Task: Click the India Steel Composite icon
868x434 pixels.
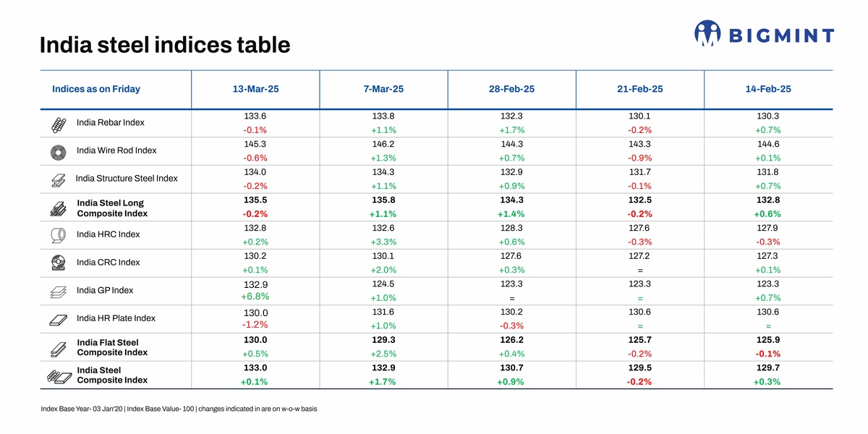Action: pyautogui.click(x=59, y=375)
